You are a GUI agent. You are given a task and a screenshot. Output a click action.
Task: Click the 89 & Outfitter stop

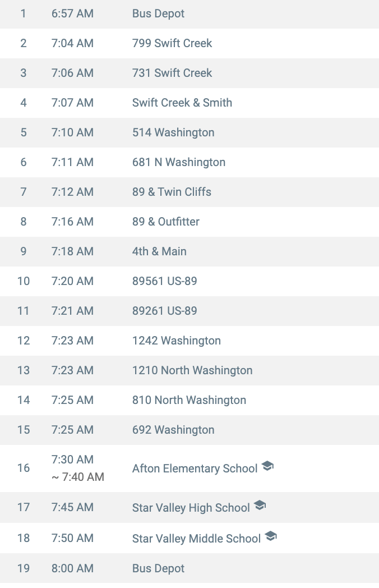166,222
